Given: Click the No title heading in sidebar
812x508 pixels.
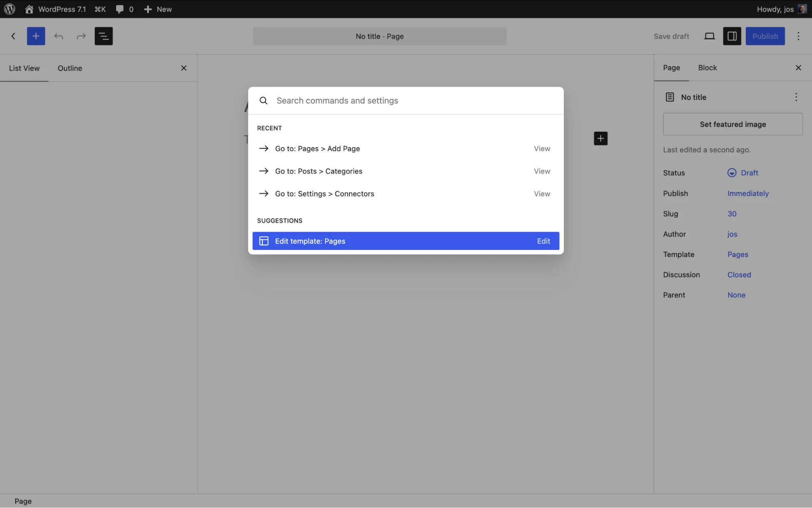Looking at the screenshot, I should coord(693,97).
